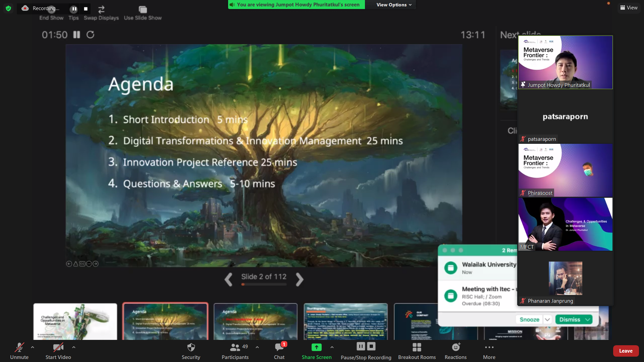Expand video settings arrow next to Start Video
The width and height of the screenshot is (644, 362).
tap(74, 347)
